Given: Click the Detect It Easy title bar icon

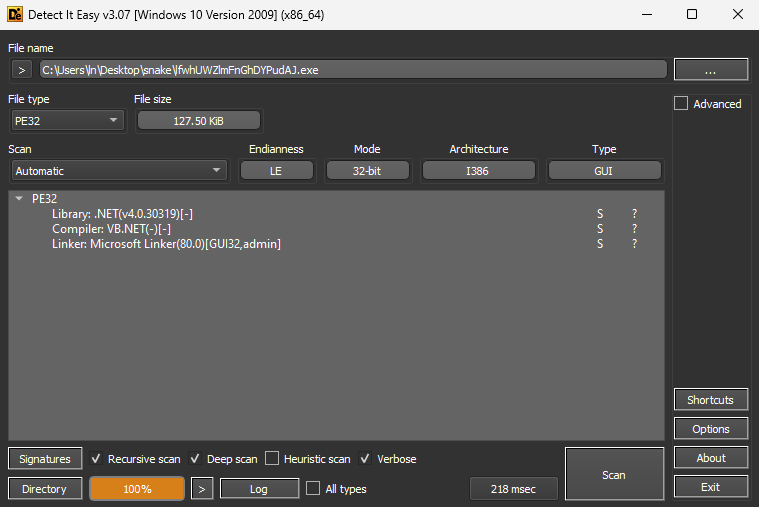Looking at the screenshot, I should point(17,15).
